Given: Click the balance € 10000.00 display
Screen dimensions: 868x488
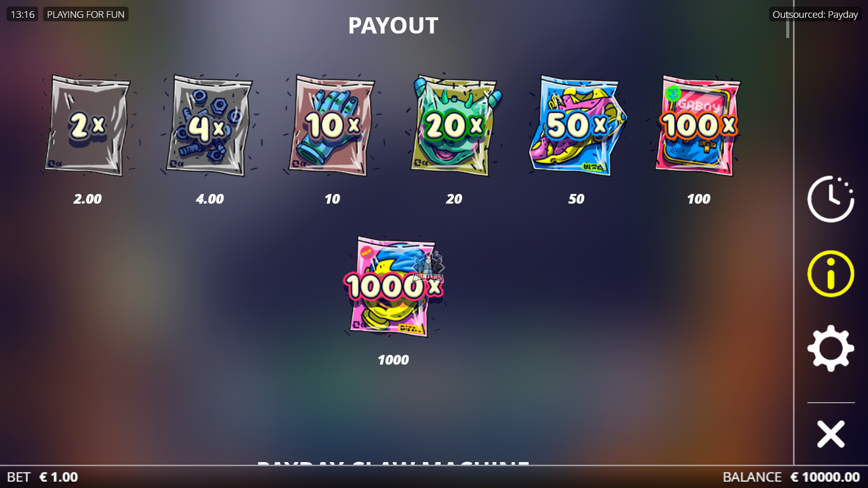Looking at the screenshot, I should click(825, 477).
